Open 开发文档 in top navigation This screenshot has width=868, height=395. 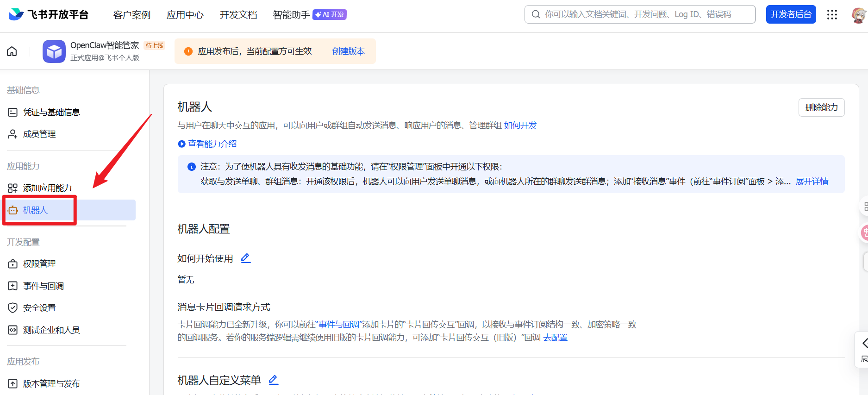click(238, 15)
